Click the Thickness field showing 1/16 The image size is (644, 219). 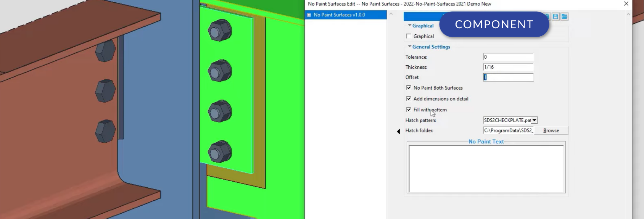[x=508, y=67]
